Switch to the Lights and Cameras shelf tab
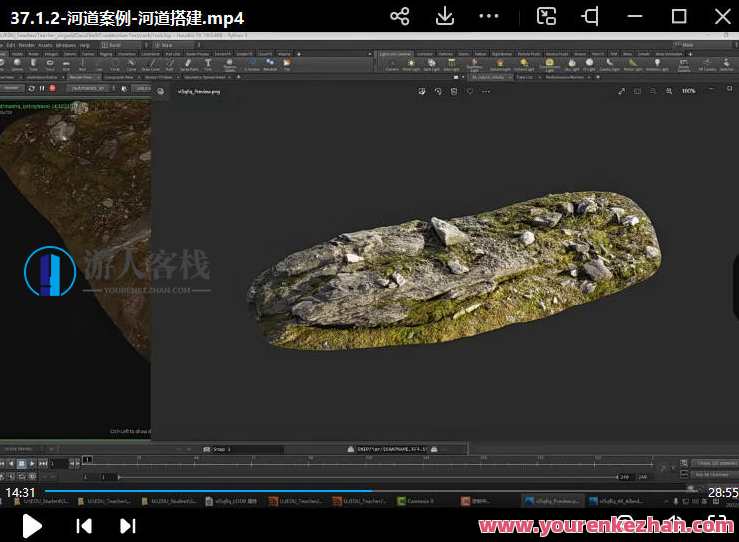The image size is (739, 542). pyautogui.click(x=397, y=54)
